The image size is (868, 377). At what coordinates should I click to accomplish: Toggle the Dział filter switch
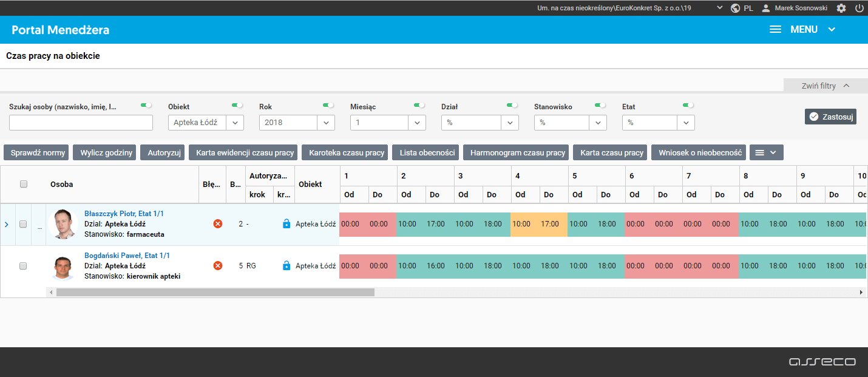[x=512, y=106]
